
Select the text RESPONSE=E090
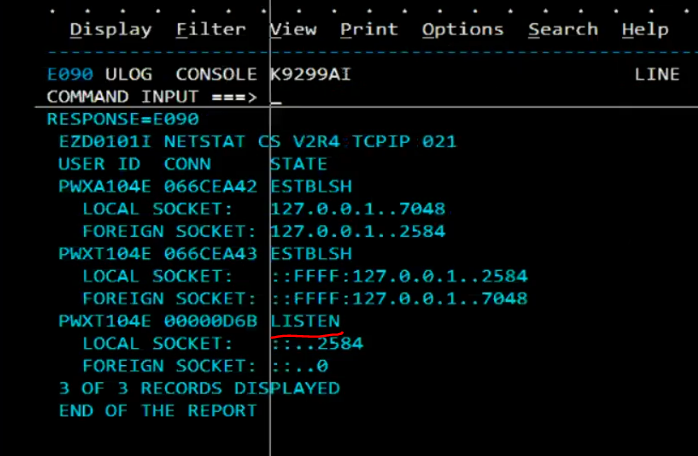click(x=123, y=119)
